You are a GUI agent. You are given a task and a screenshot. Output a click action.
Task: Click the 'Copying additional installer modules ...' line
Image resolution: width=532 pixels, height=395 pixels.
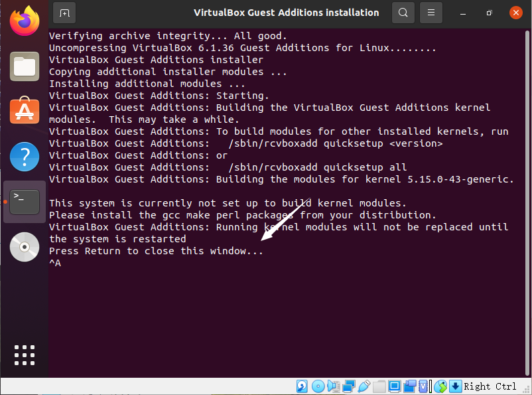pyautogui.click(x=168, y=72)
